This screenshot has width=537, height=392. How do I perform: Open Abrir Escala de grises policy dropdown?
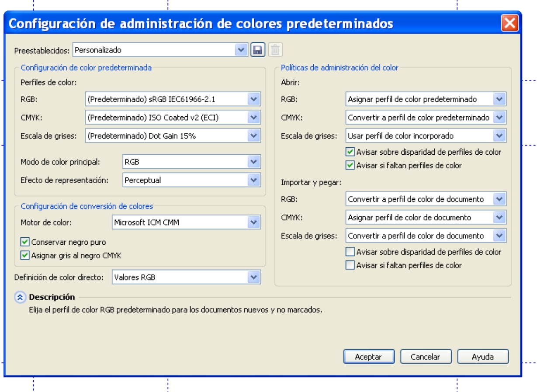tap(426, 135)
